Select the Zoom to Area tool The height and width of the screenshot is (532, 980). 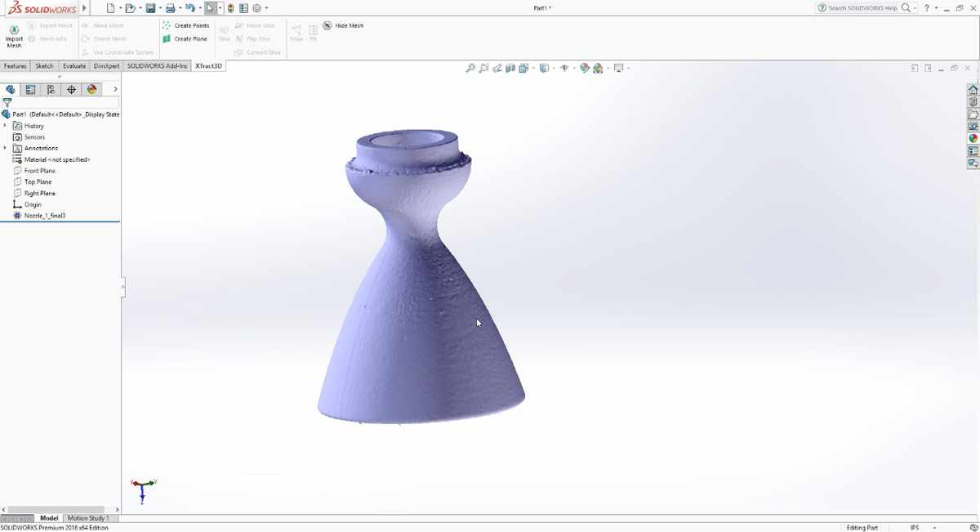(484, 68)
